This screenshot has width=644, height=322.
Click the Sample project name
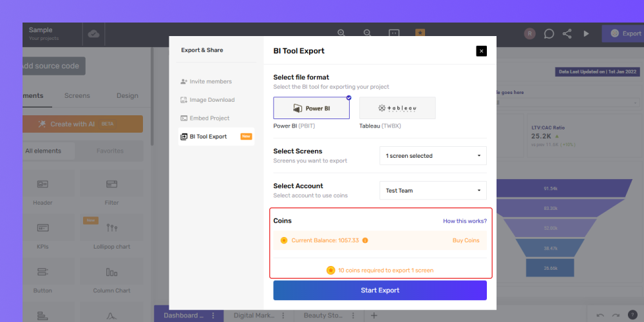pyautogui.click(x=41, y=30)
